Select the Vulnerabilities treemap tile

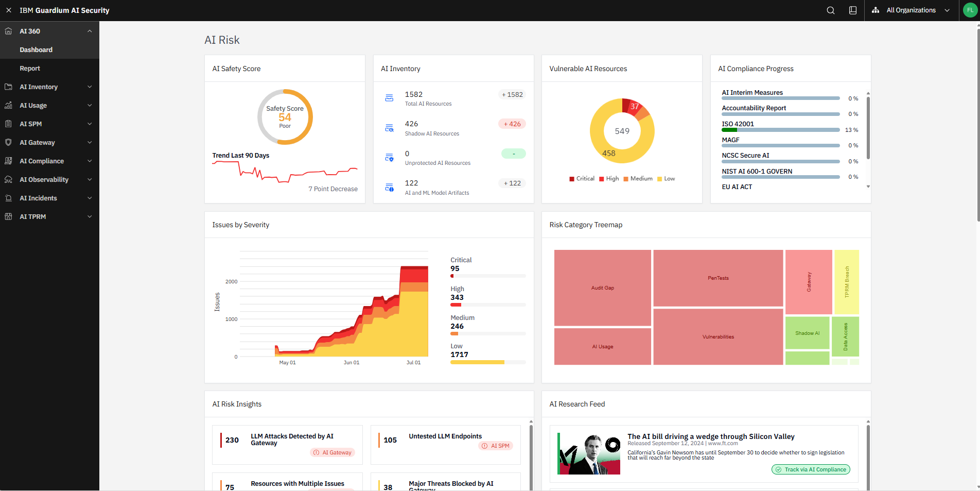click(x=718, y=337)
